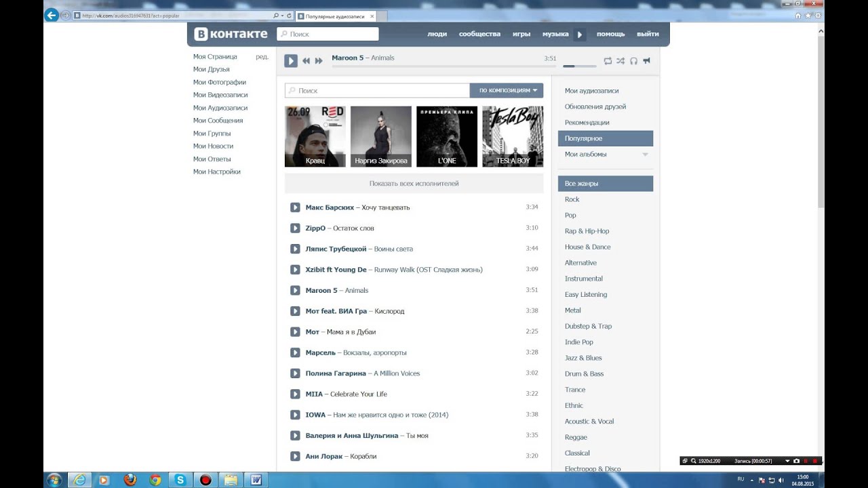This screenshot has height=488, width=868.
Task: Expand the Мои альбомы arrow
Action: click(645, 155)
